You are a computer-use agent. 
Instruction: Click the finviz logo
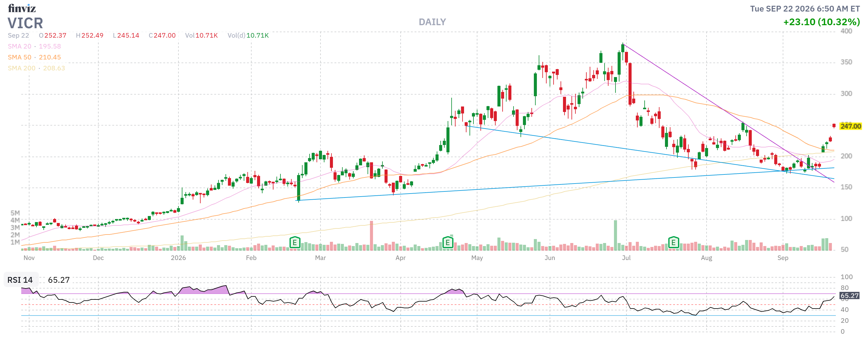[22, 8]
